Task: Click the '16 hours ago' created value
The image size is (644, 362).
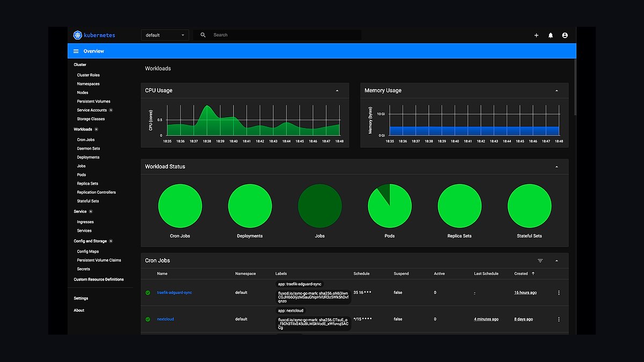Action: pyautogui.click(x=525, y=293)
